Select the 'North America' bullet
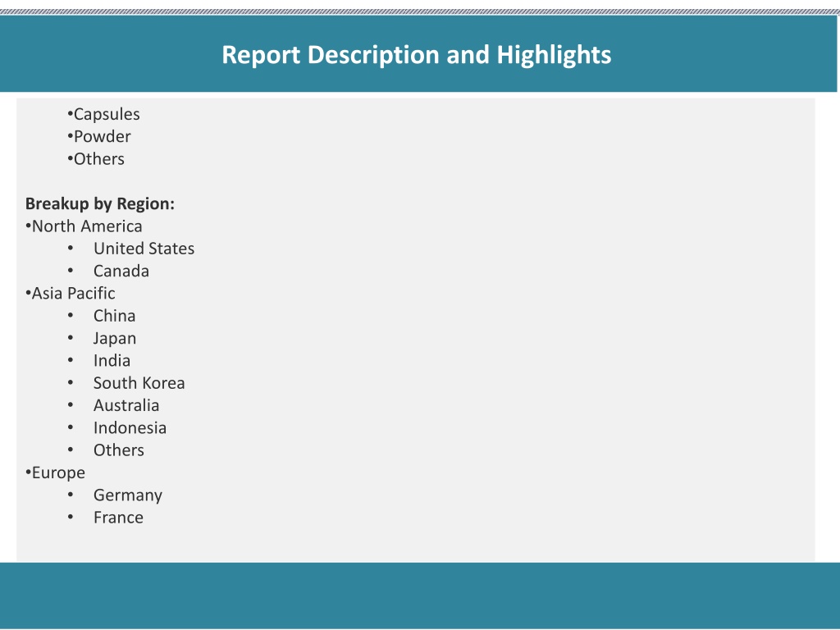Screen dimensions: 840x630 coord(87,226)
